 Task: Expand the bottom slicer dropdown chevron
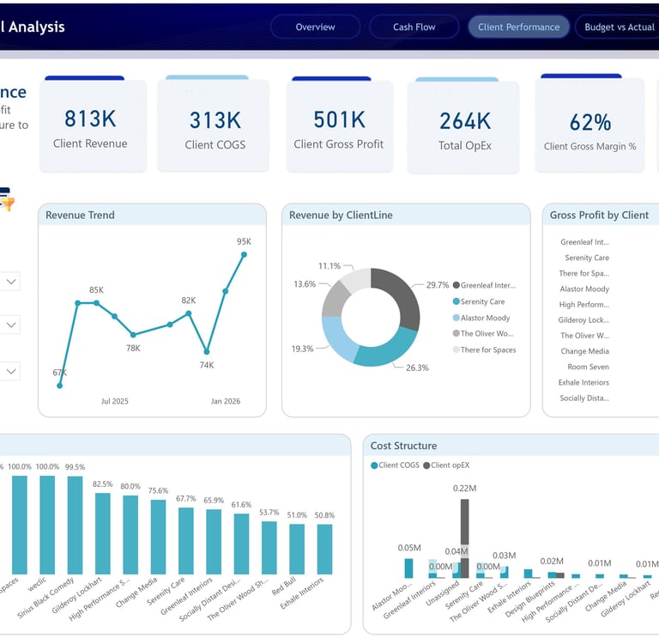(x=11, y=372)
